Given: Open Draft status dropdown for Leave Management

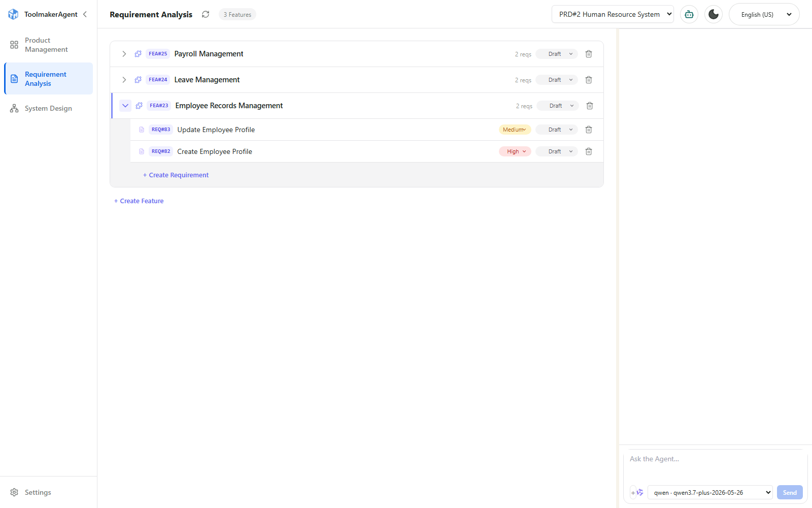Looking at the screenshot, I should coord(557,80).
